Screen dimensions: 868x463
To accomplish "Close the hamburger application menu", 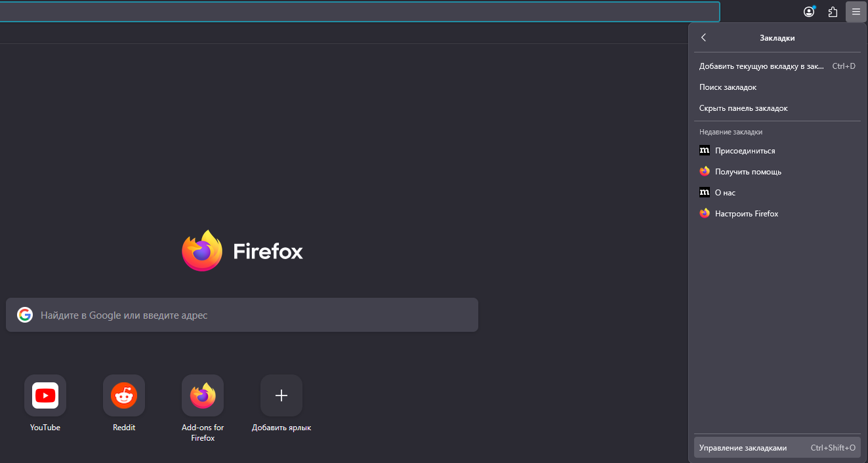I will point(856,12).
